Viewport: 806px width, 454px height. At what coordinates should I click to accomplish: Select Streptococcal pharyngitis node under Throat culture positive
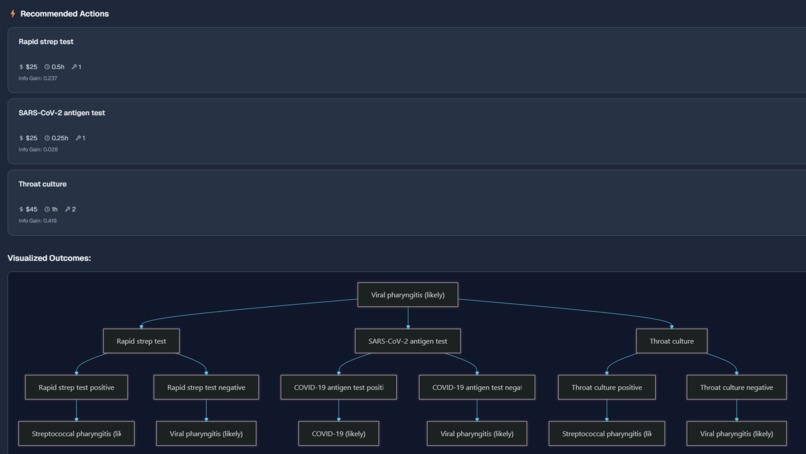pyautogui.click(x=607, y=433)
